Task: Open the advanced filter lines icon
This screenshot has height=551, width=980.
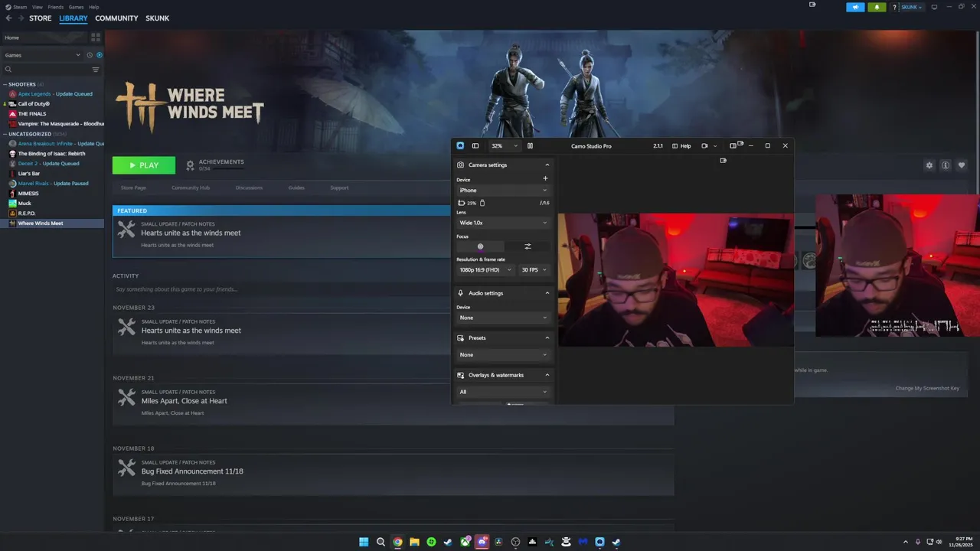Action: [96, 70]
